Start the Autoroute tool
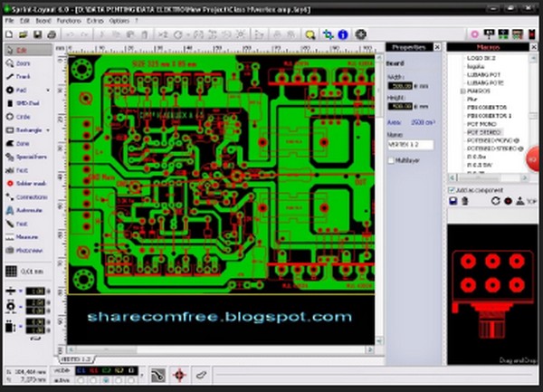543x392 pixels. coord(26,209)
